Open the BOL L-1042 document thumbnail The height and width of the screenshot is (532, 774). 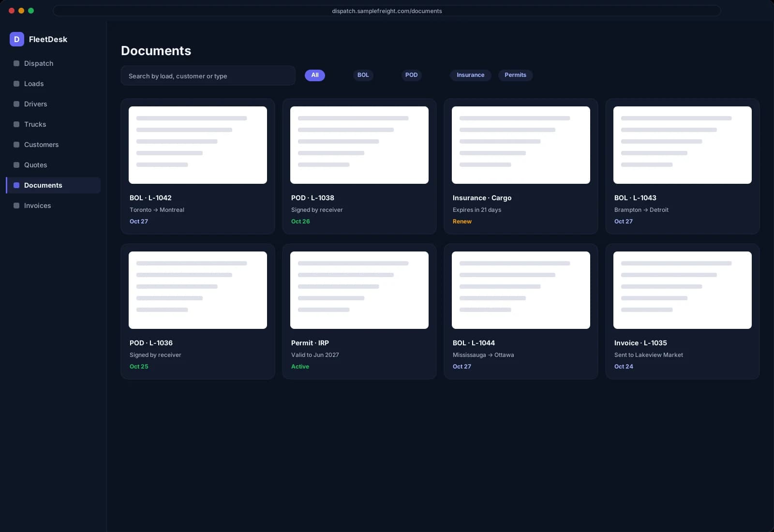(x=198, y=145)
